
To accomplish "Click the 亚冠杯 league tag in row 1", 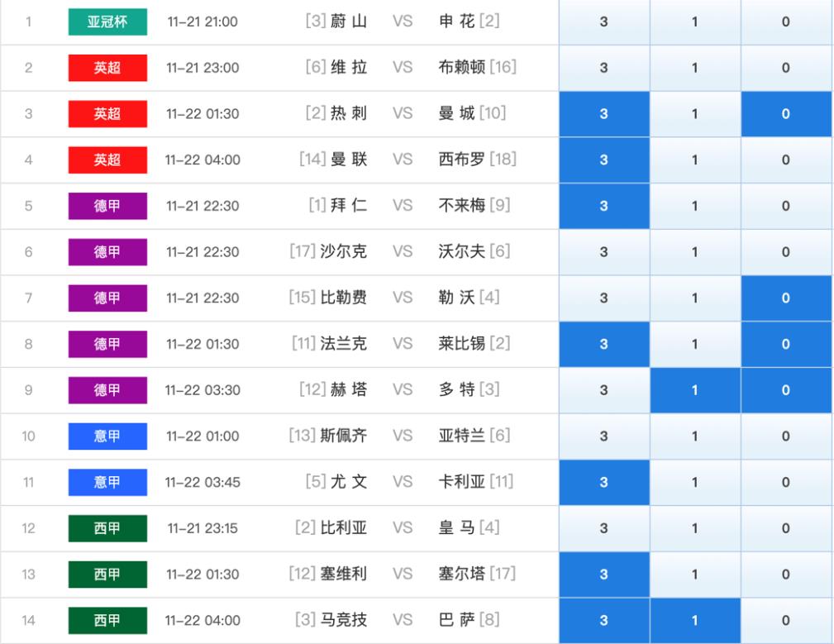I will (107, 21).
